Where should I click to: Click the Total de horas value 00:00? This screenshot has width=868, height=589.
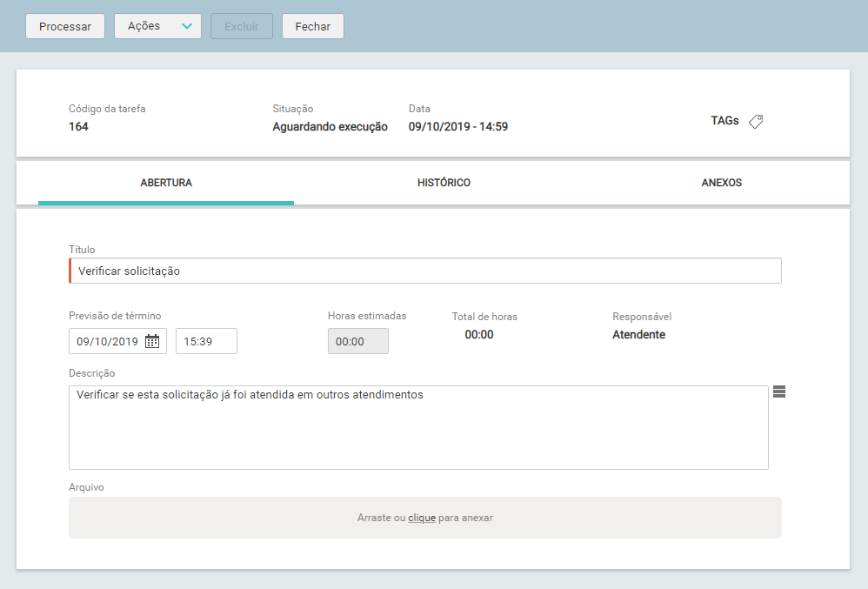coord(479,334)
